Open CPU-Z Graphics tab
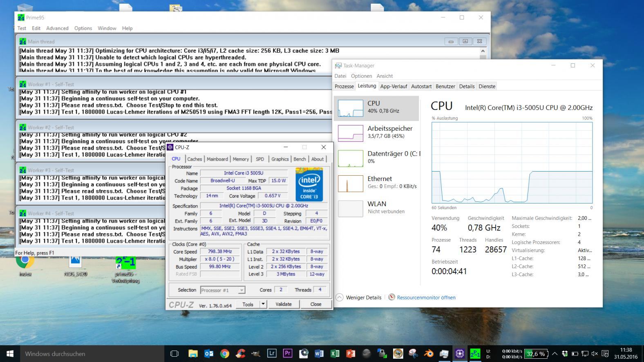This screenshot has width=644, height=362. point(280,159)
